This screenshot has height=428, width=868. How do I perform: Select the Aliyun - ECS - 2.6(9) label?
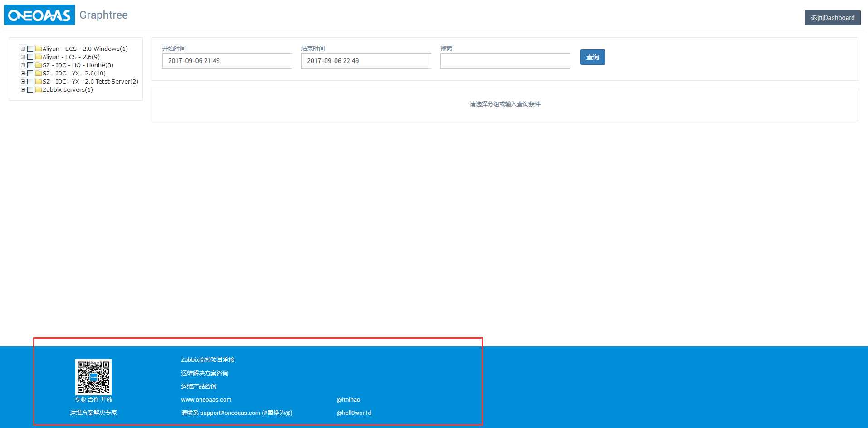tap(71, 57)
